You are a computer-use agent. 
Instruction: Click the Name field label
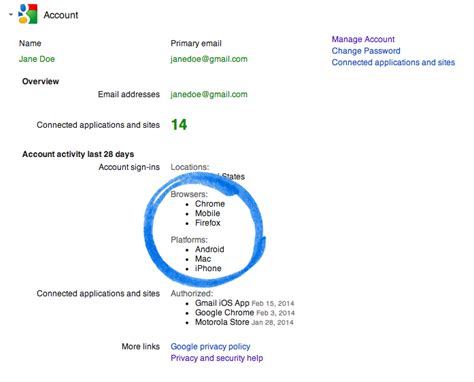pyautogui.click(x=30, y=43)
